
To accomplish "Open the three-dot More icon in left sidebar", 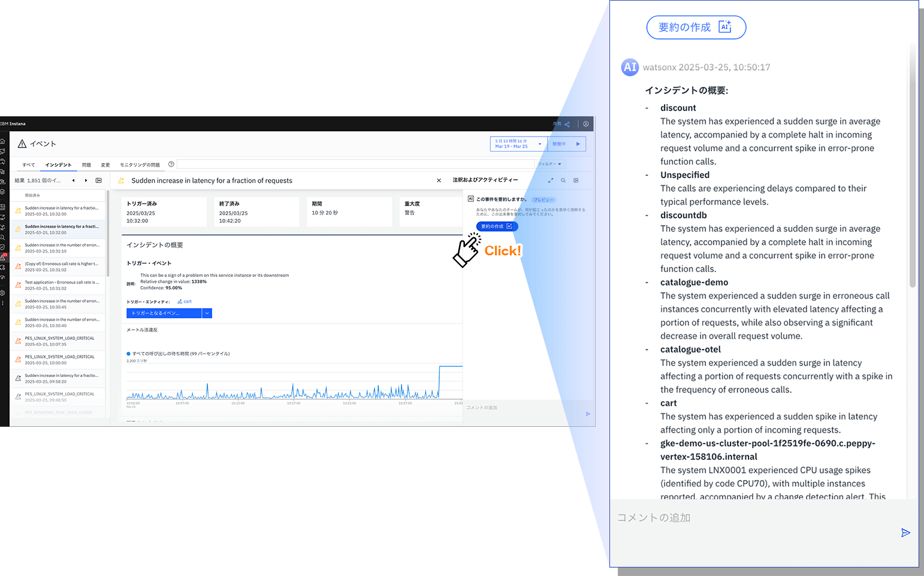I will tap(2, 303).
